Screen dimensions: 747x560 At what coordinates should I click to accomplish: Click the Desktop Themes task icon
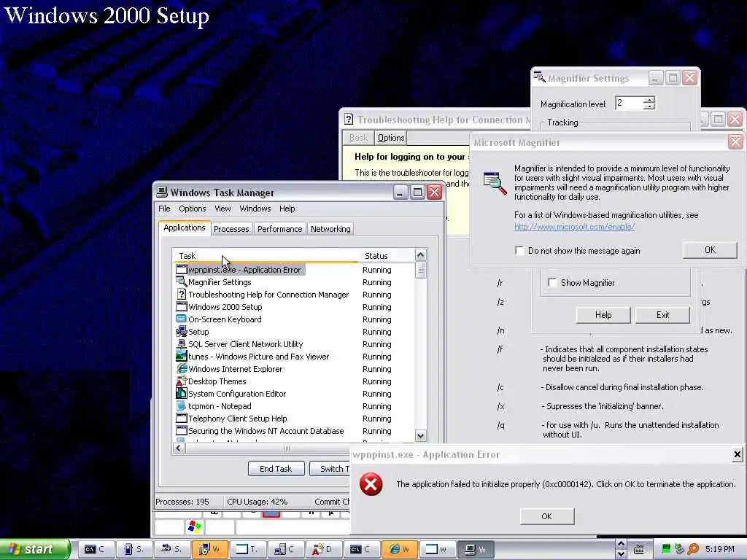(x=182, y=381)
